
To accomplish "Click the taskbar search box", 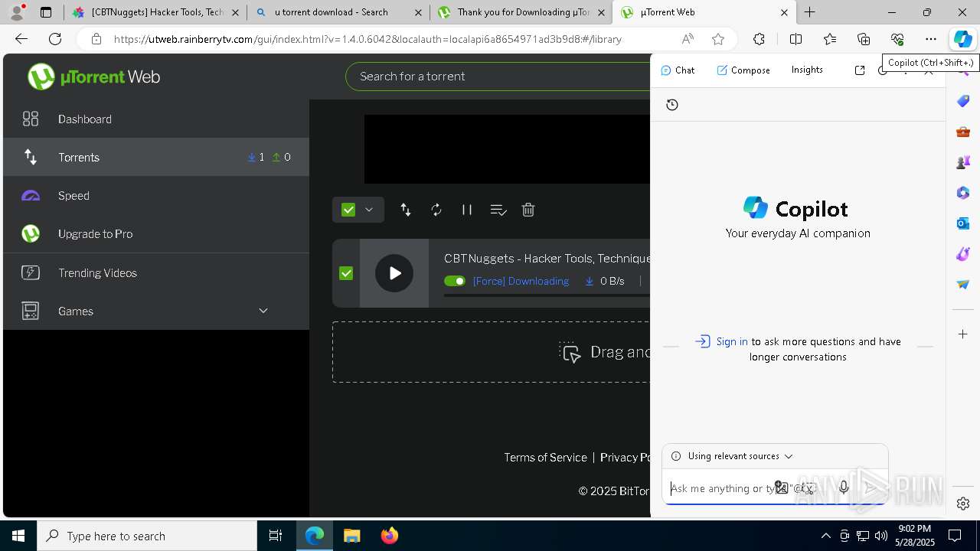I will coord(147,536).
